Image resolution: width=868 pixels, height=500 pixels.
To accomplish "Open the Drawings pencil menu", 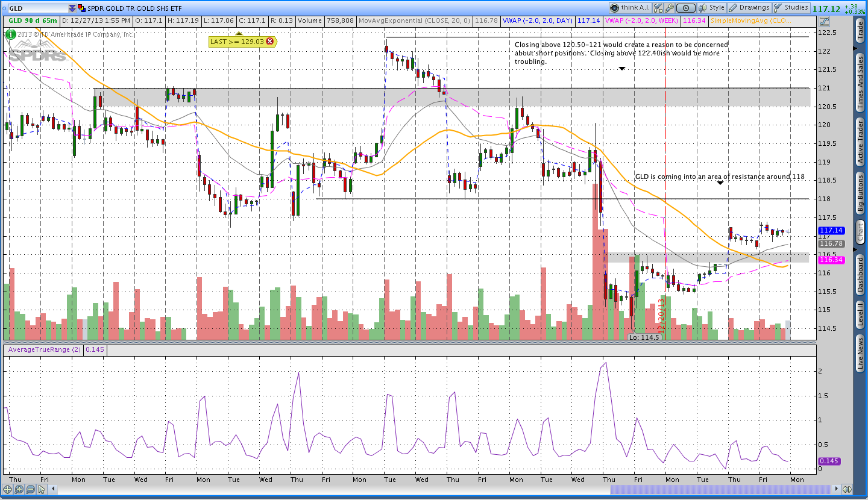I will 749,8.
